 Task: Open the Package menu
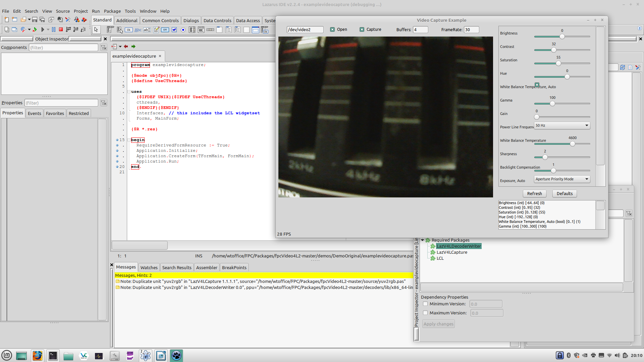[112, 11]
